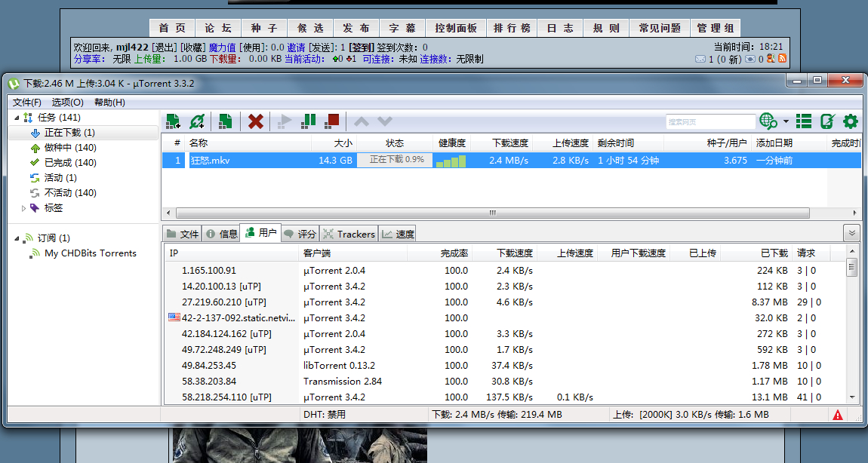The width and height of the screenshot is (868, 463).
Task: Open 论坛 tab on the website
Action: [218, 28]
